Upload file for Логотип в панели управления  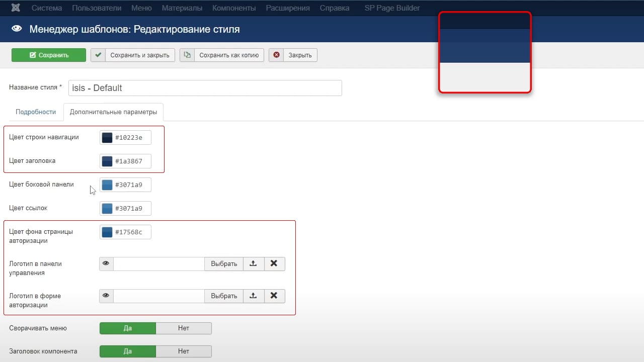[x=254, y=263]
